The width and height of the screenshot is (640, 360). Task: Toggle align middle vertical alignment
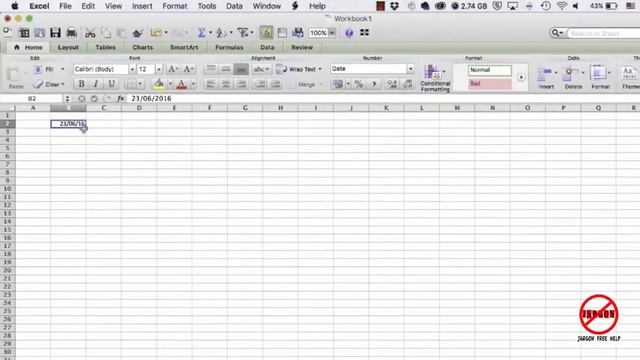(x=226, y=69)
